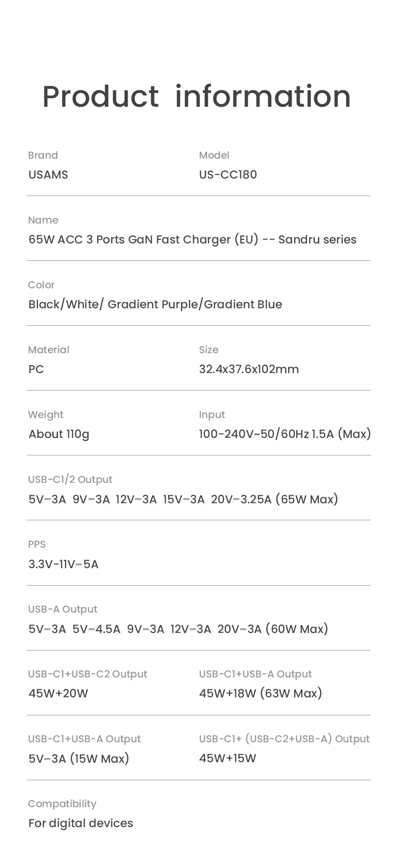
Task: Click the 5V 3A (15W Max) value
Action: [79, 759]
